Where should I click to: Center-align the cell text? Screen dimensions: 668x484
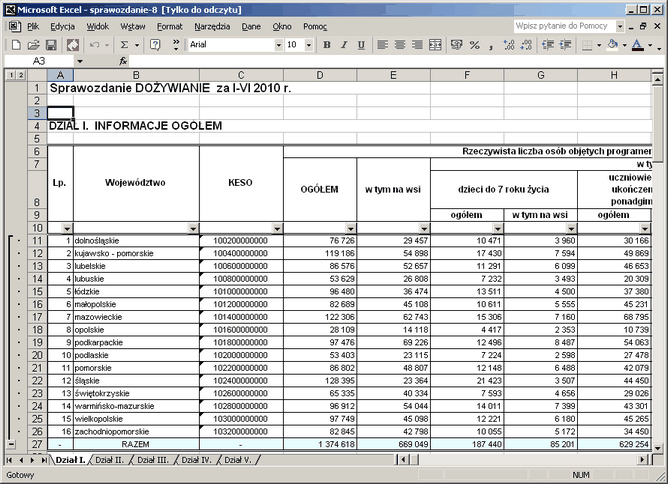(400, 45)
